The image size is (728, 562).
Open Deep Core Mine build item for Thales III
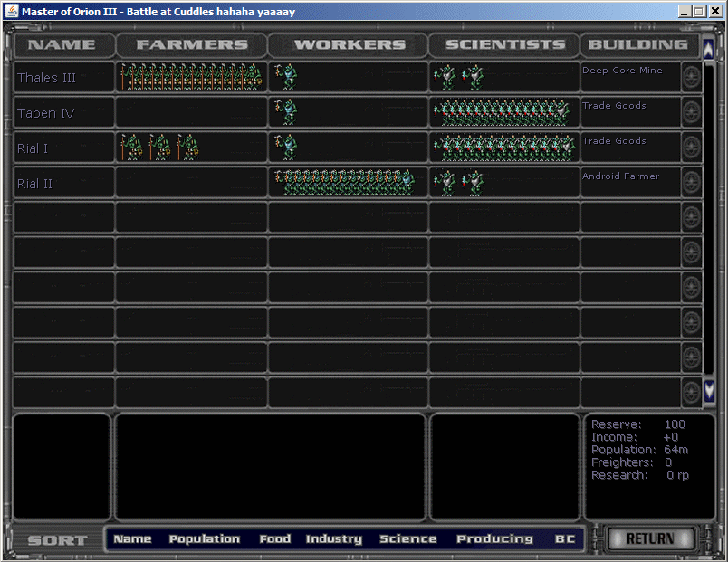[622, 70]
